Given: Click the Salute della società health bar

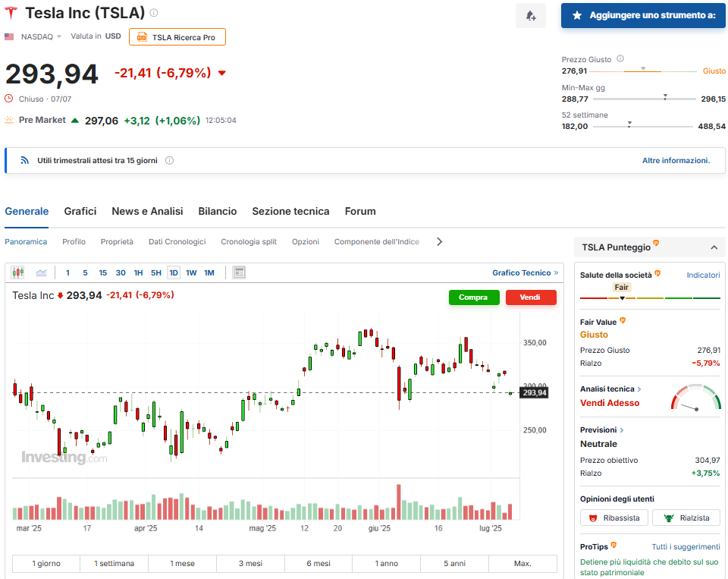Looking at the screenshot, I should 650,298.
